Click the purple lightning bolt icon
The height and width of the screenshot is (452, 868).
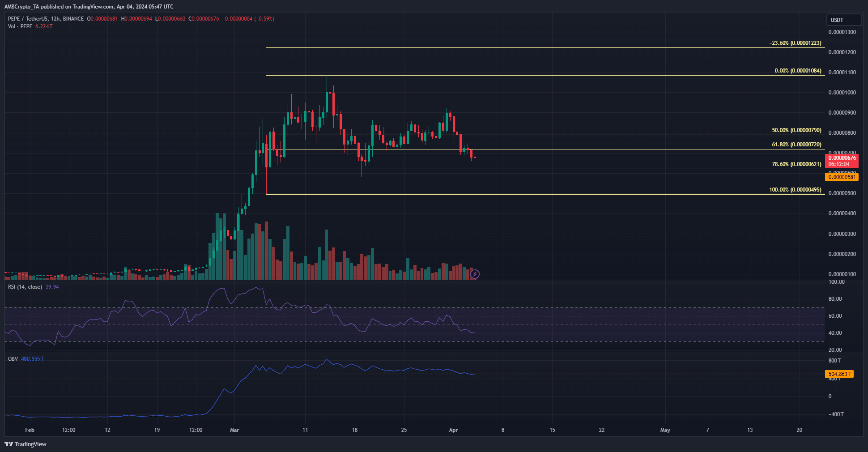(x=475, y=274)
